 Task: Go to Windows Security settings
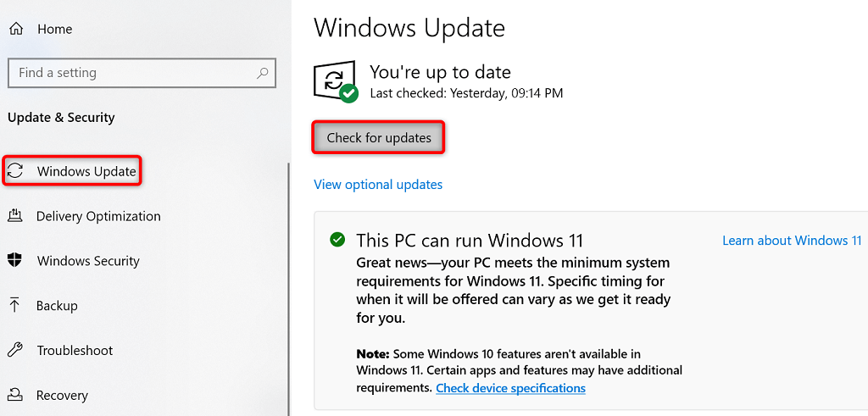[x=88, y=261]
